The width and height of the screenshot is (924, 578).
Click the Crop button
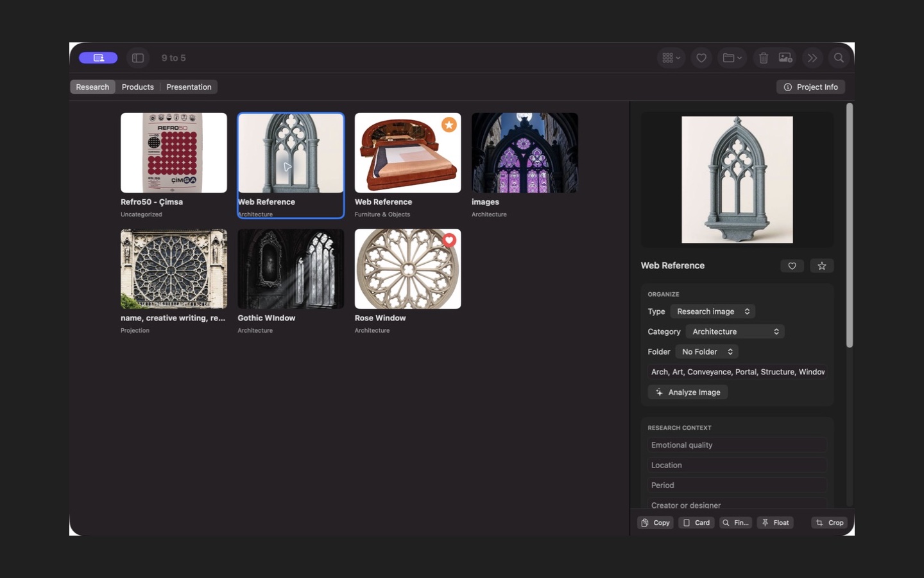[x=830, y=523]
